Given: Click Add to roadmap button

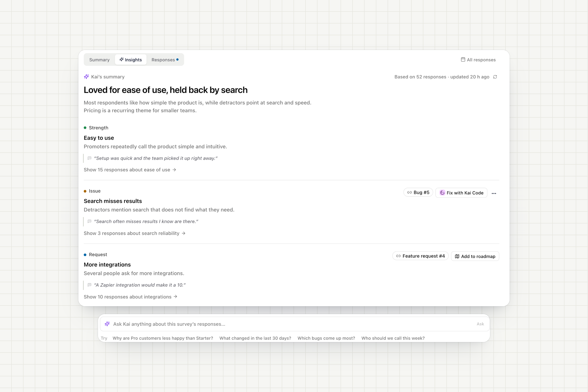Looking at the screenshot, I should [x=475, y=256].
